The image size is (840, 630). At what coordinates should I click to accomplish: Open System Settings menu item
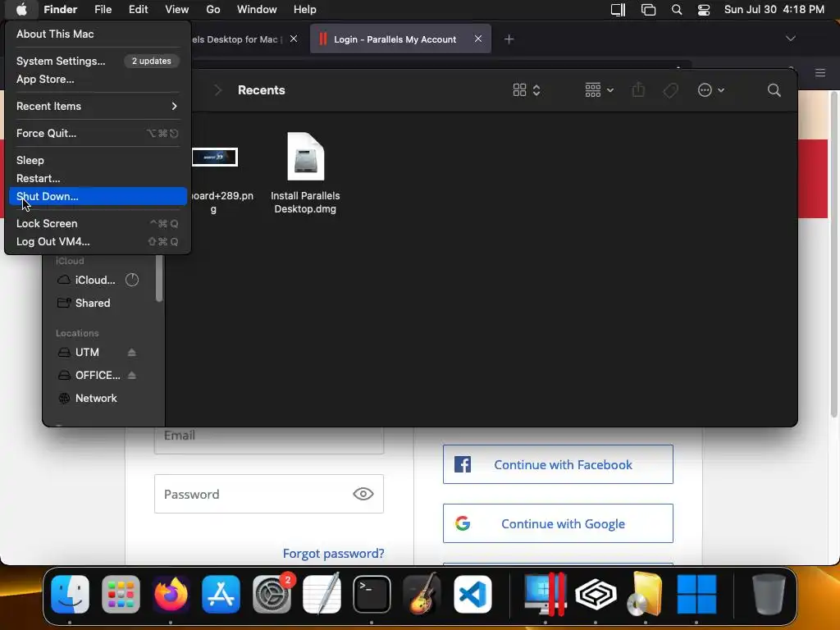pyautogui.click(x=98, y=61)
